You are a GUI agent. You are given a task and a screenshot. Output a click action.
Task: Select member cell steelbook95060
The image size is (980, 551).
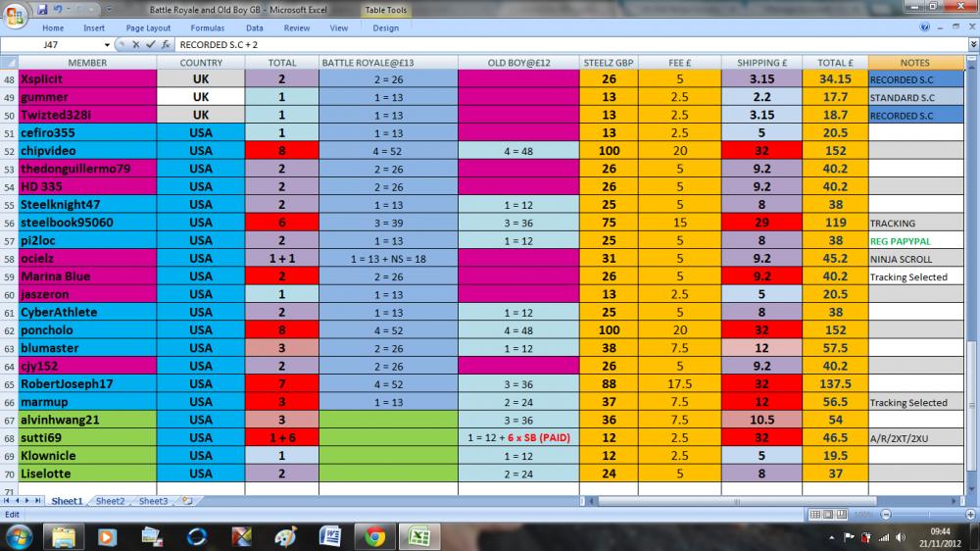click(x=87, y=223)
